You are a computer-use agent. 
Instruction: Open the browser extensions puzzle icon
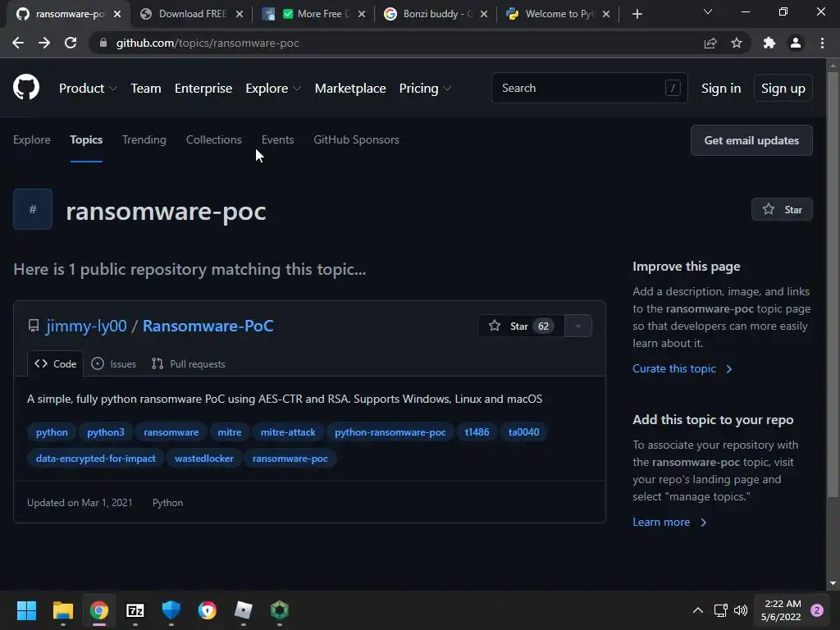tap(769, 43)
